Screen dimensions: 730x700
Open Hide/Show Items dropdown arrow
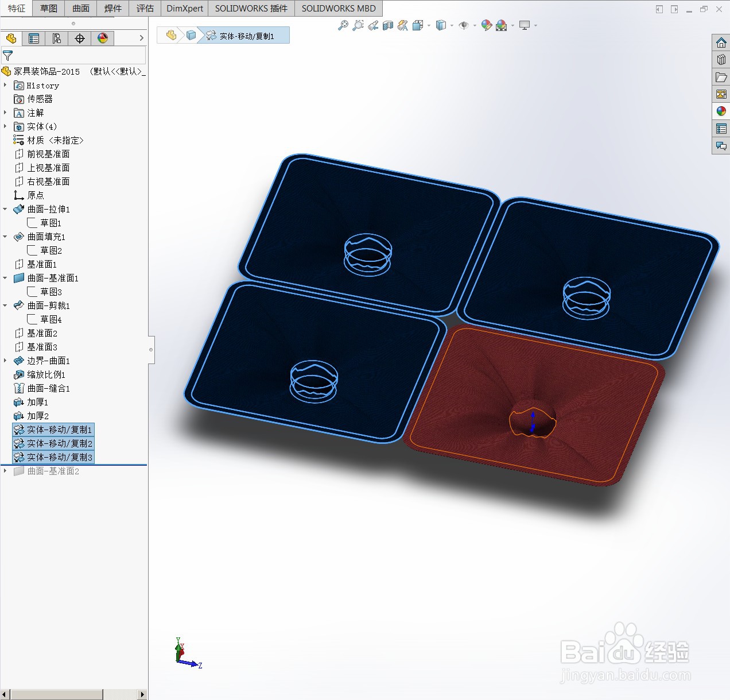tap(475, 25)
